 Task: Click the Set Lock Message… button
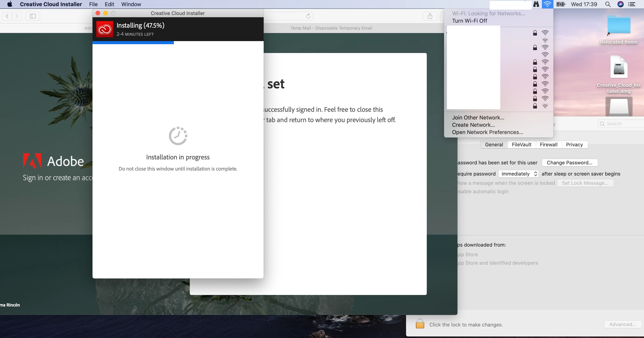click(585, 183)
